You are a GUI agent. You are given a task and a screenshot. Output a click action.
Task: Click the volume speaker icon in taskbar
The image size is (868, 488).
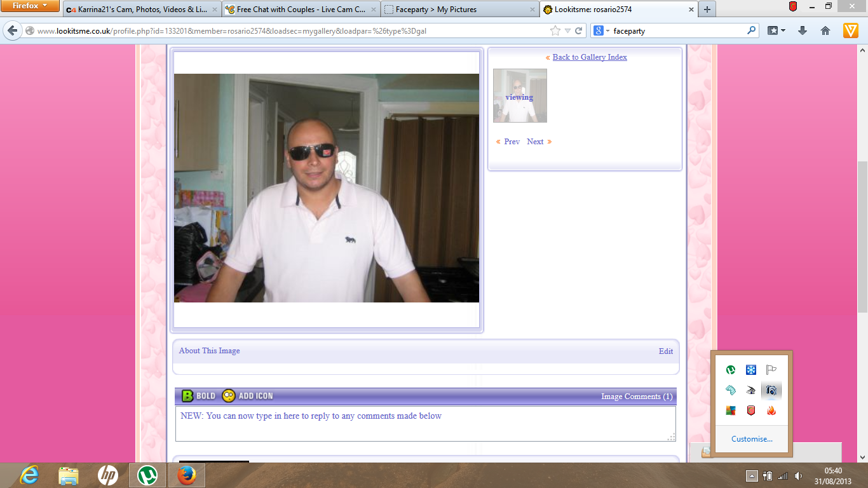tap(798, 475)
